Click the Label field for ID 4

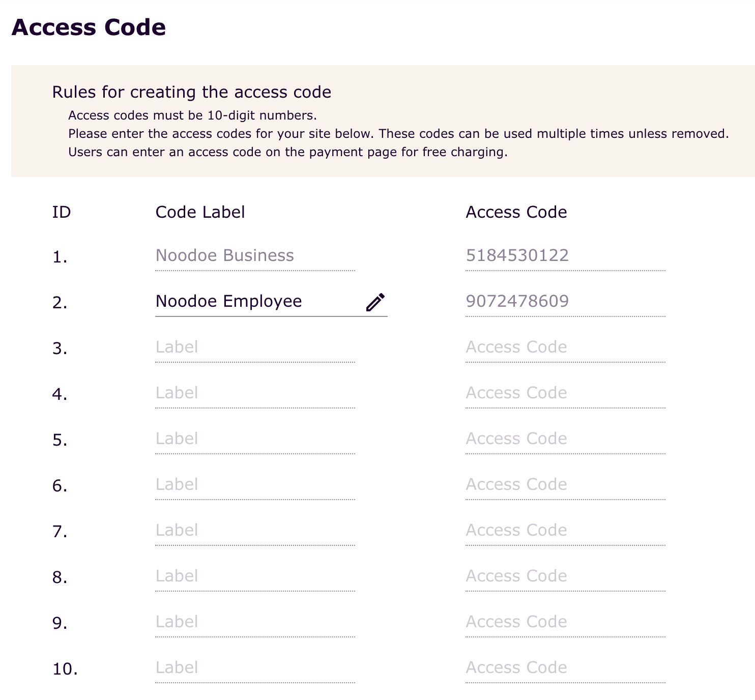pyautogui.click(x=254, y=393)
